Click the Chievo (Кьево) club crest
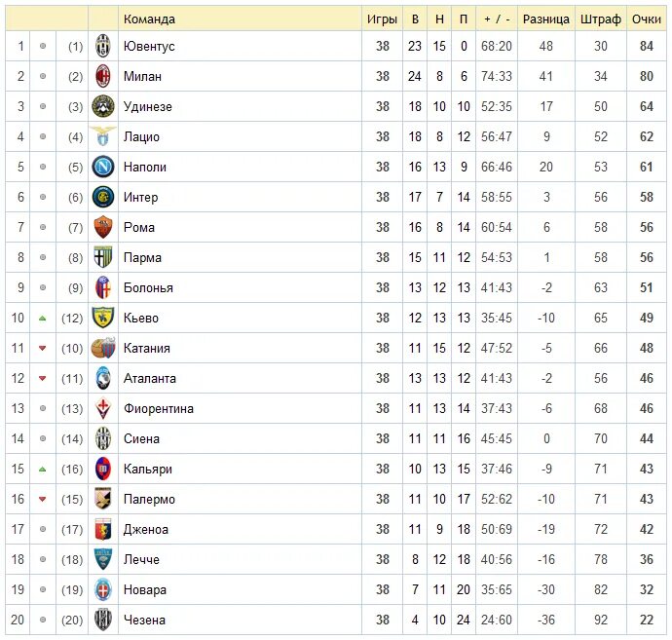This screenshot has height=640, width=672. [x=103, y=318]
